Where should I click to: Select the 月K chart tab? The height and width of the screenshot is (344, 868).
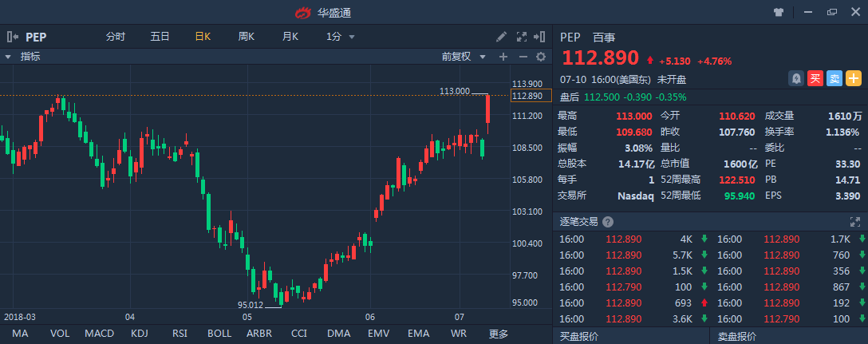(x=290, y=37)
